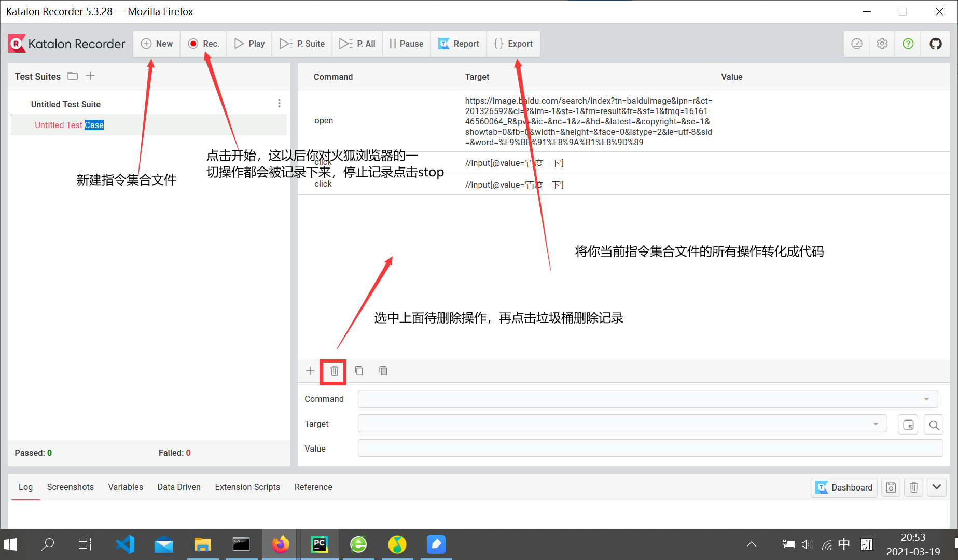Open Task View icon
958x560 pixels.
pos(85,544)
